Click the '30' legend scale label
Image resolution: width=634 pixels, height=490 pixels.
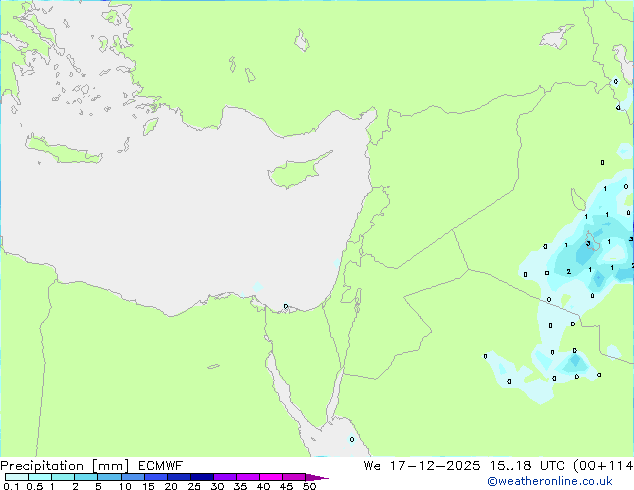tap(217, 486)
